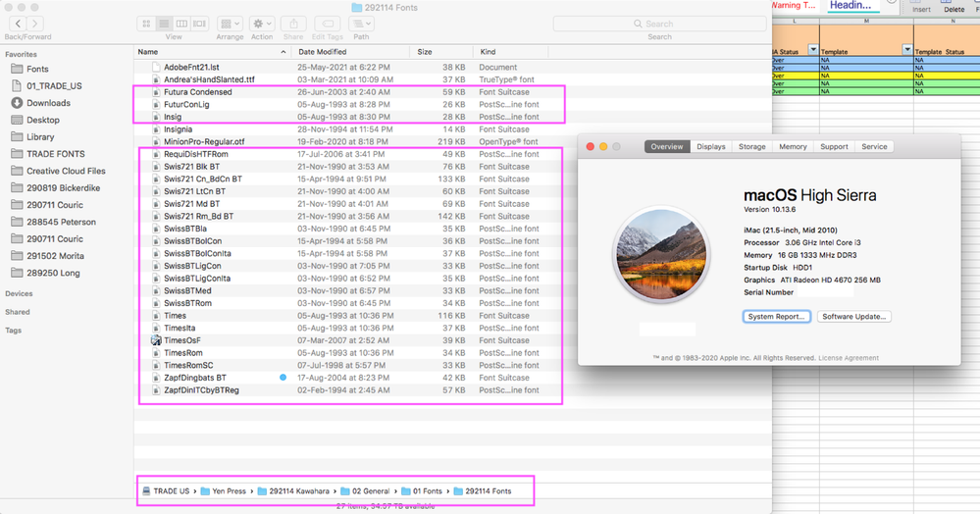The height and width of the screenshot is (514, 980).
Task: Select Swis721 Blk BT font suitcase
Action: pyautogui.click(x=191, y=167)
